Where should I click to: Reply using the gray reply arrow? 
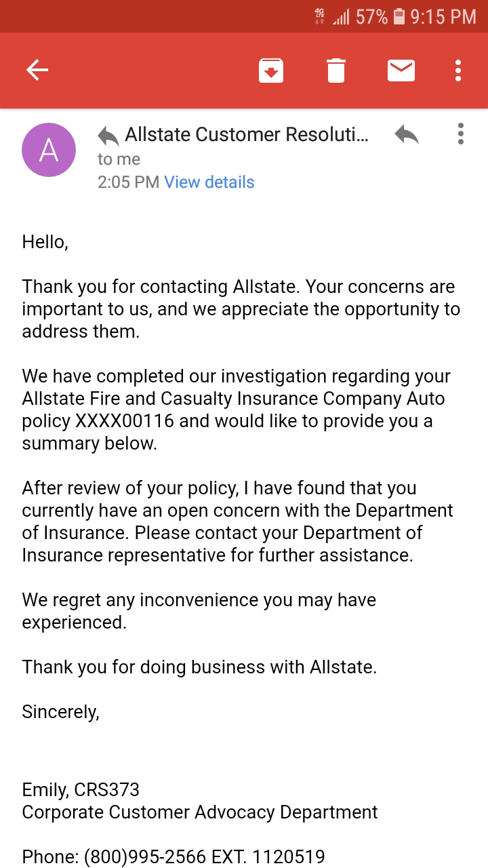405,134
